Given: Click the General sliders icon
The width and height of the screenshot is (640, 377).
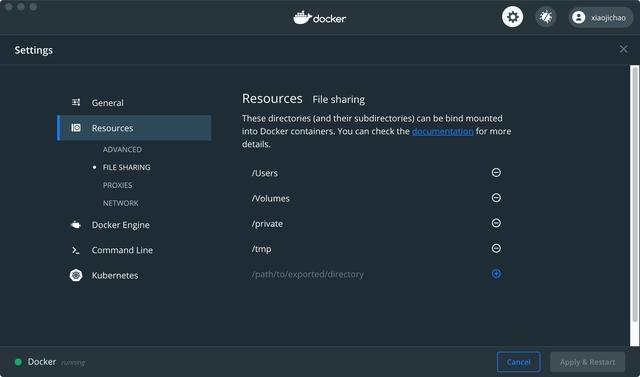Looking at the screenshot, I should [76, 102].
